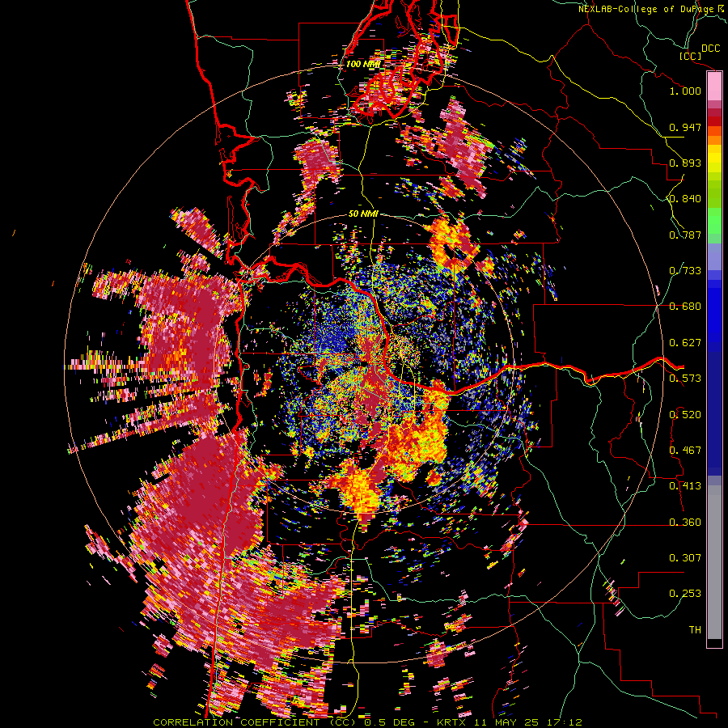728x728 pixels.
Task: Select the 0.627 value on the color scale
Action: point(685,343)
